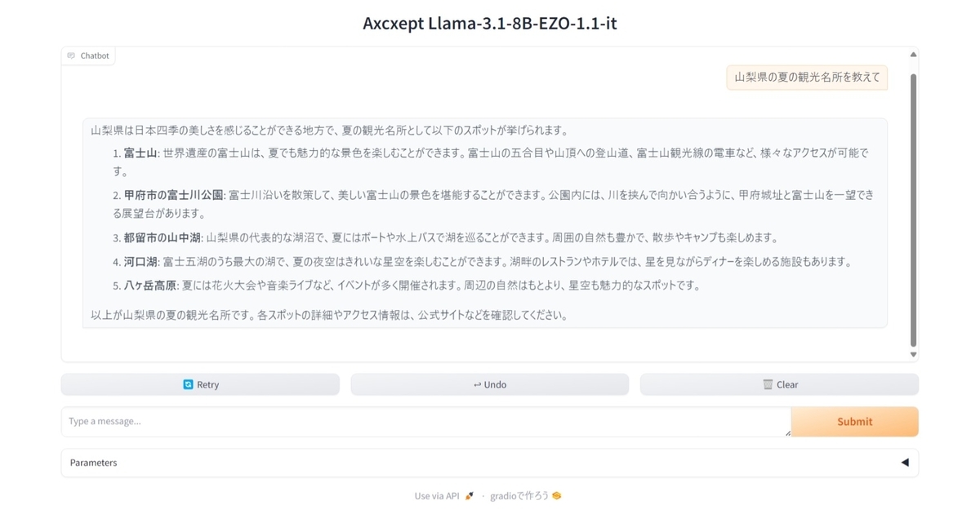Click the bold text '都留市の山中湖'
Image resolution: width=980 pixels, height=514 pixels.
tap(163, 237)
